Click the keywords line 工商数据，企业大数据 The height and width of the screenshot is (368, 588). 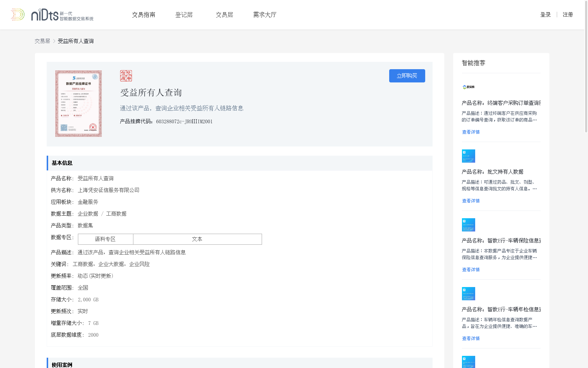point(111,264)
